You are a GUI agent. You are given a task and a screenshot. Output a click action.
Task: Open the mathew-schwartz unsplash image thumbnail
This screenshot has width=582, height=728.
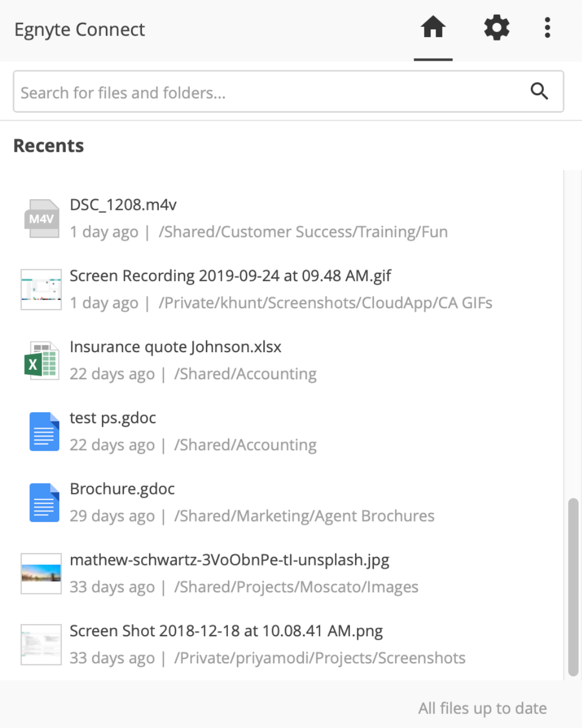click(x=41, y=573)
